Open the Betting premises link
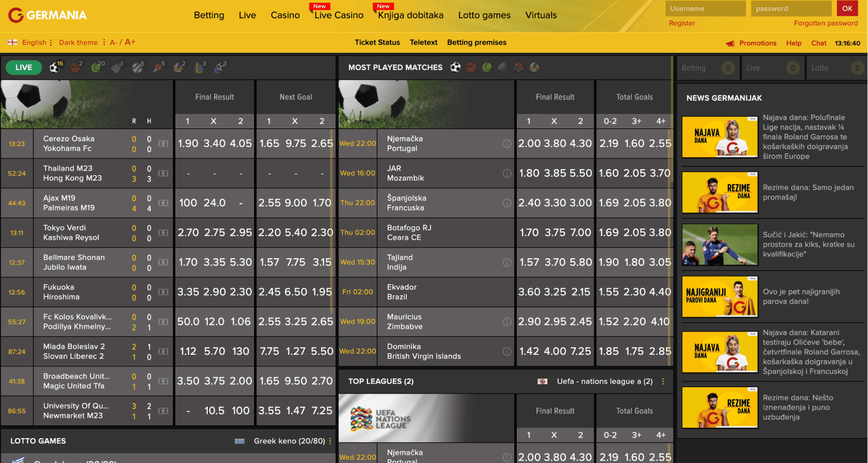This screenshot has height=463, width=868. click(x=477, y=42)
